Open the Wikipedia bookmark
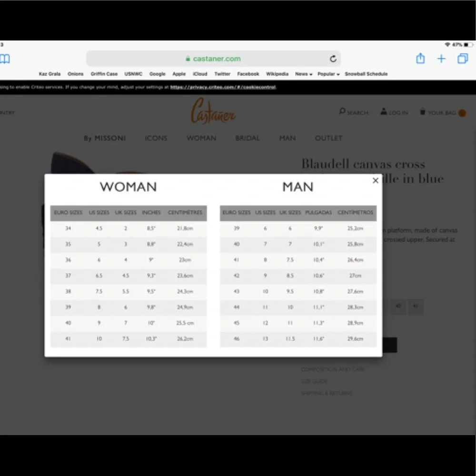The width and height of the screenshot is (476, 476). pyautogui.click(x=277, y=74)
